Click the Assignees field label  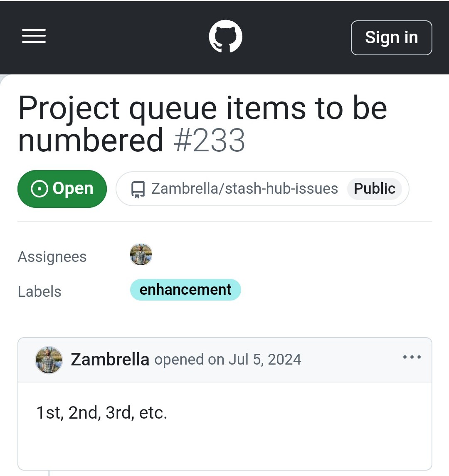pyautogui.click(x=52, y=257)
